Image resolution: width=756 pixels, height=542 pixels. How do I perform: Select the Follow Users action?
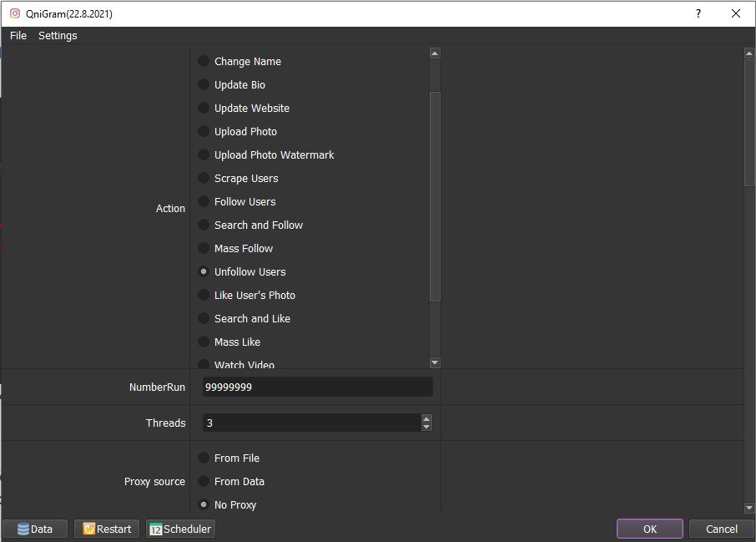[237, 202]
